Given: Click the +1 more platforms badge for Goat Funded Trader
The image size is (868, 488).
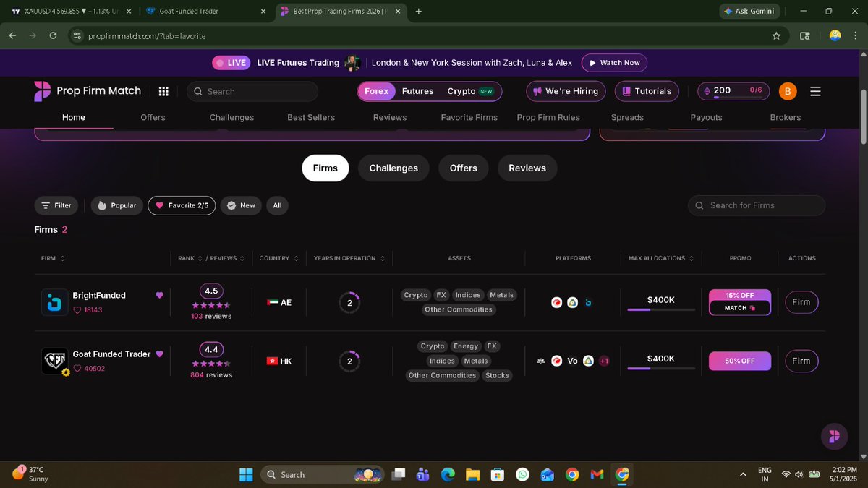Looking at the screenshot, I should (x=604, y=361).
